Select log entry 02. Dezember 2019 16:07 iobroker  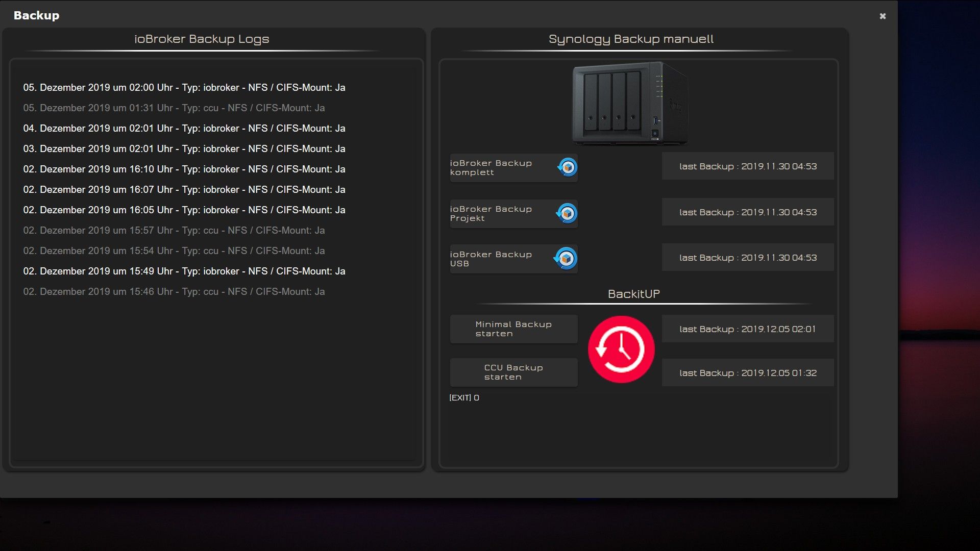(184, 190)
